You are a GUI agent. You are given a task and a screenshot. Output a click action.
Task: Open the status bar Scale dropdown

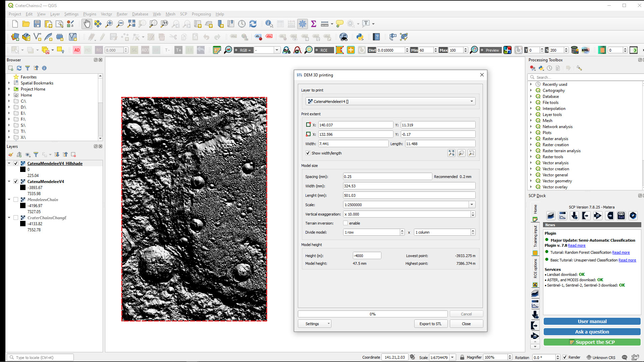452,357
